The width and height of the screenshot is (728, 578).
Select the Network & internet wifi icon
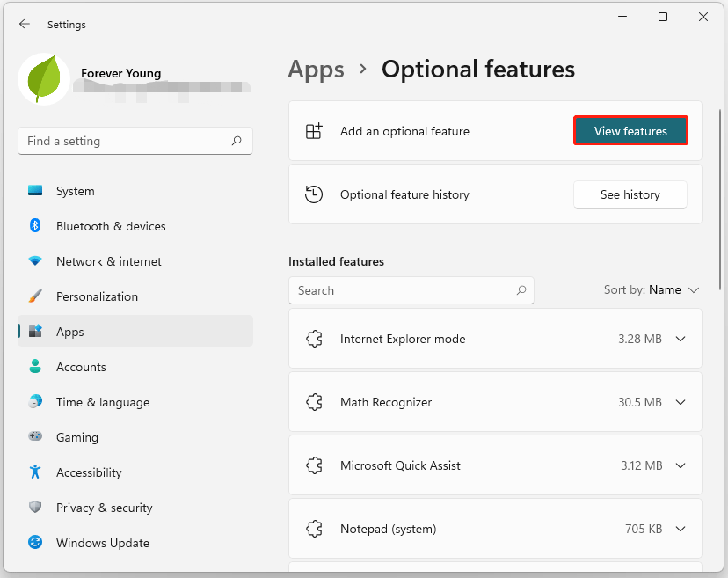click(35, 261)
